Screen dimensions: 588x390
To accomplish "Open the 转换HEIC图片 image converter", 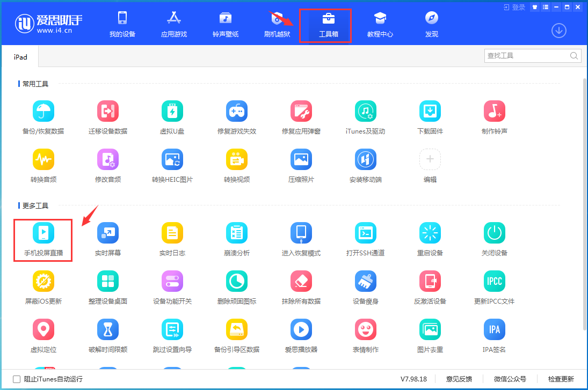I will [x=172, y=165].
